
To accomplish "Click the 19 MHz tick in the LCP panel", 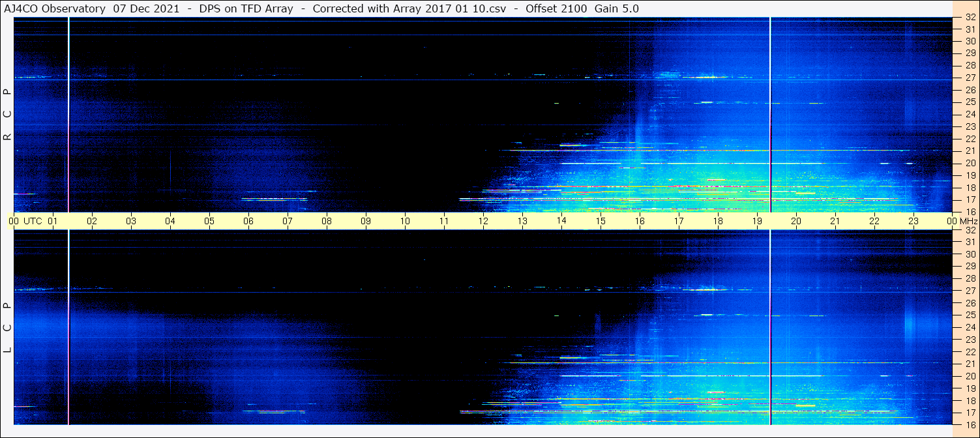I will 970,388.
